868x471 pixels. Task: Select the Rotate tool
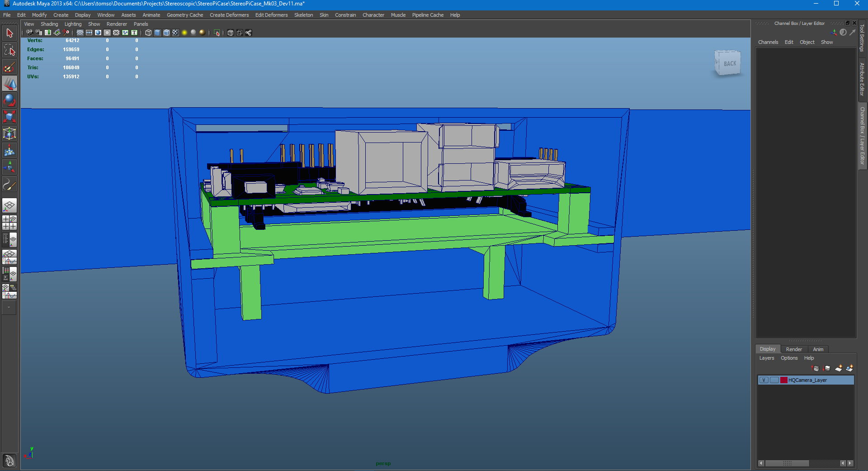(x=9, y=100)
